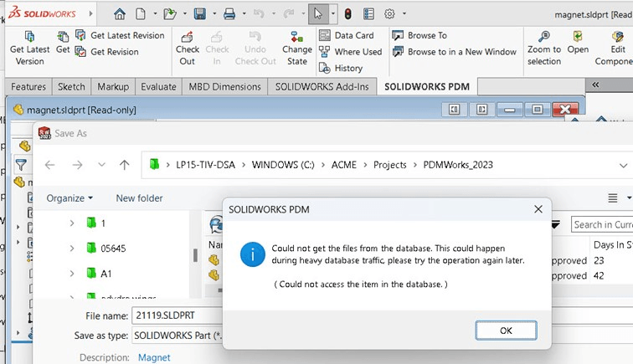Viewport: 633px width, 364px height.
Task: Click the New folder button
Action: click(x=139, y=198)
